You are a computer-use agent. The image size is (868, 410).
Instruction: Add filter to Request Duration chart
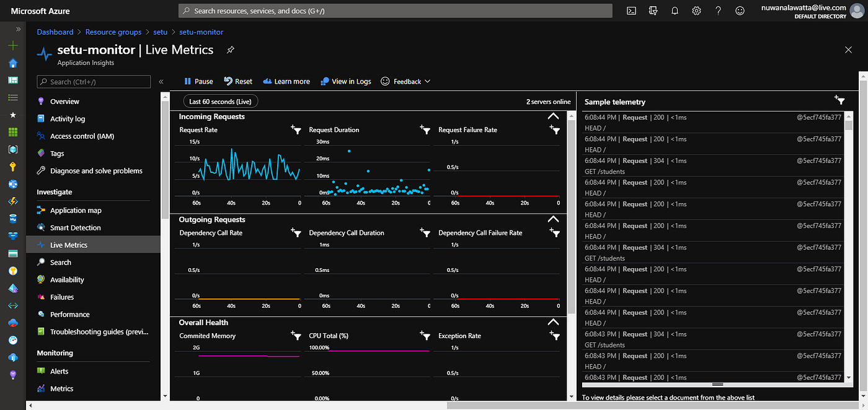coord(425,129)
